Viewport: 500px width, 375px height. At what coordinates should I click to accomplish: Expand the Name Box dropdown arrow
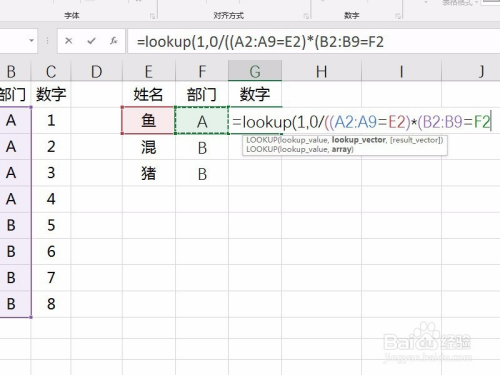[31, 41]
